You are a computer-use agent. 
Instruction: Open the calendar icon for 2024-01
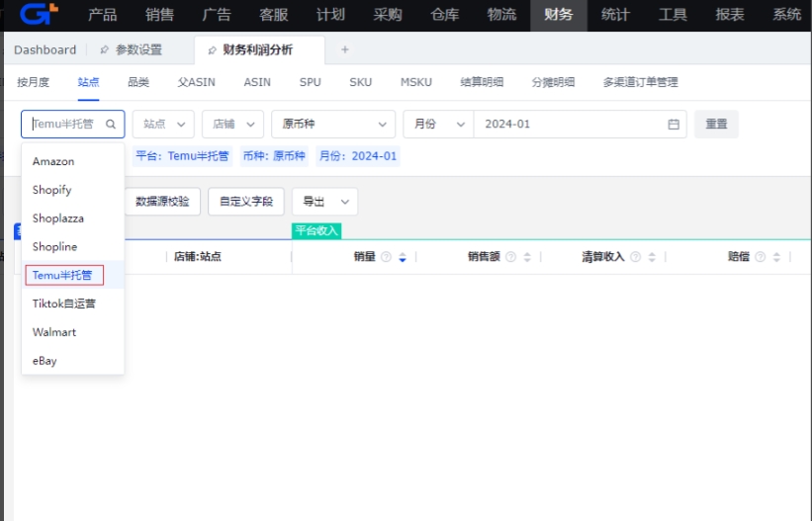pos(674,125)
